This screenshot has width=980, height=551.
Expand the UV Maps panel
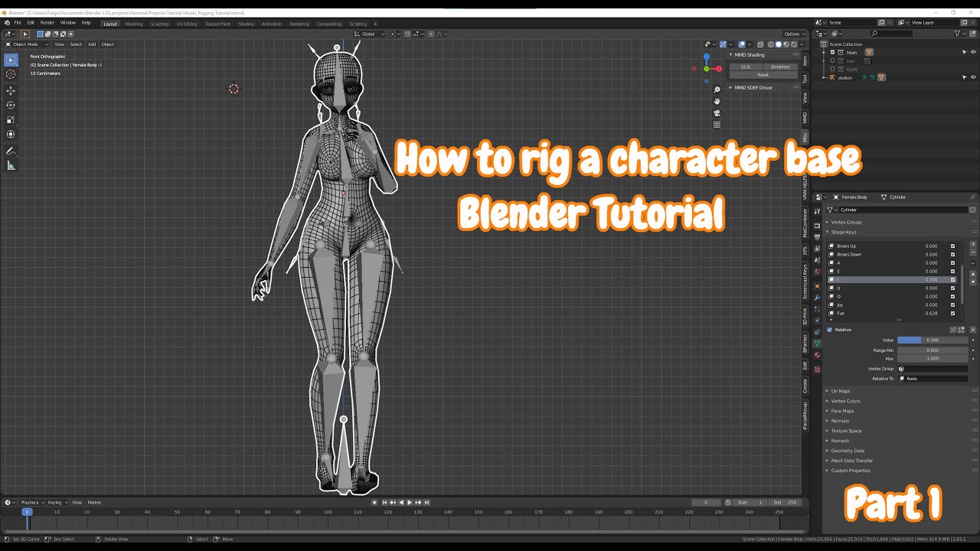coord(840,391)
